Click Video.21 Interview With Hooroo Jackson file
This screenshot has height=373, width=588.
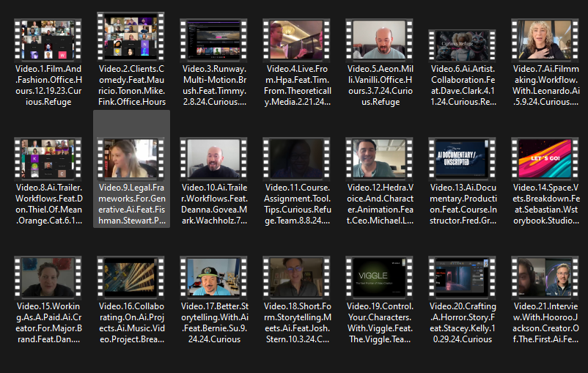[546, 277]
